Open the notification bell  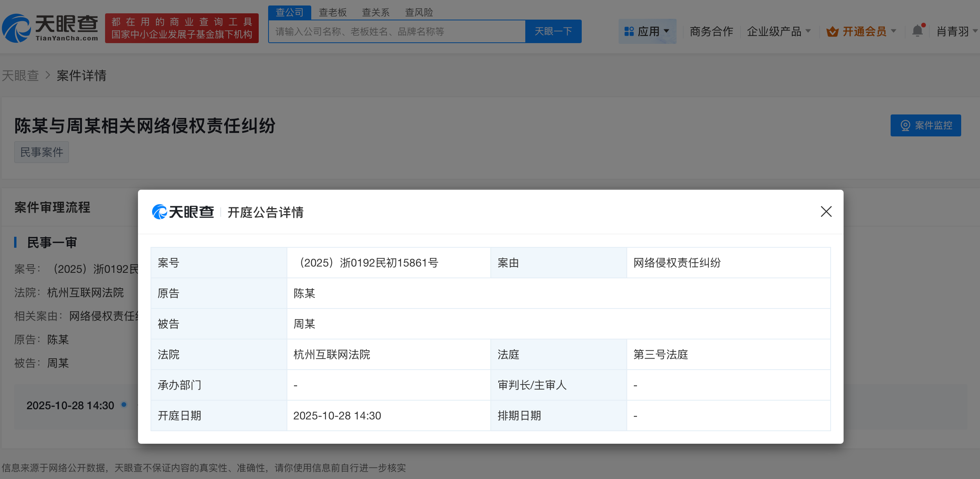click(x=917, y=31)
